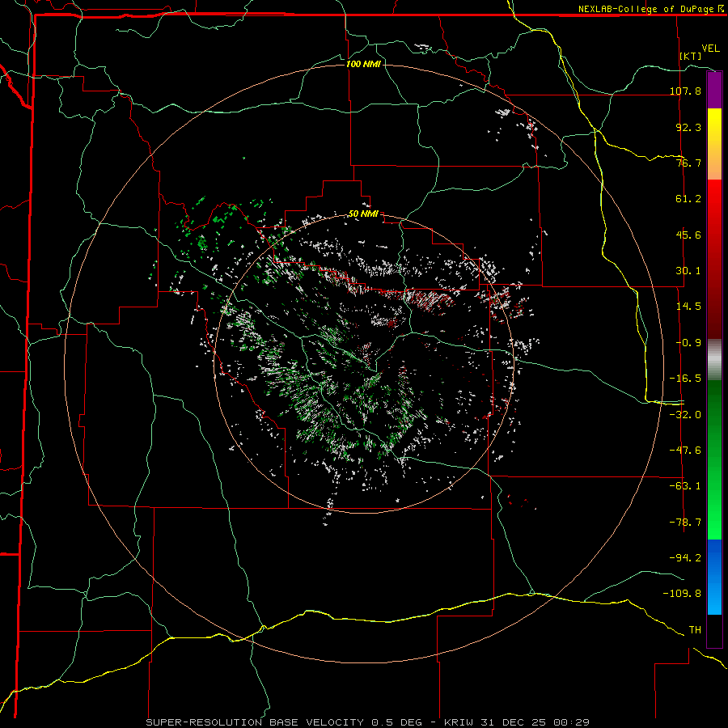Select the -63.1 velocity scale value
This screenshot has height=728, width=728.
pos(685,486)
